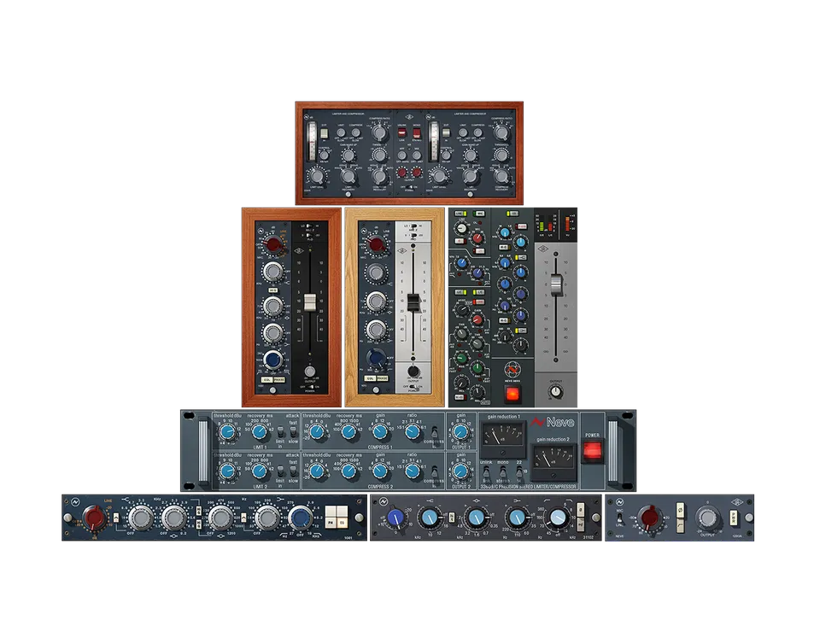Adjust the LIMIT 1 threshold knob
This screenshot has width=820, height=644.
[227, 432]
